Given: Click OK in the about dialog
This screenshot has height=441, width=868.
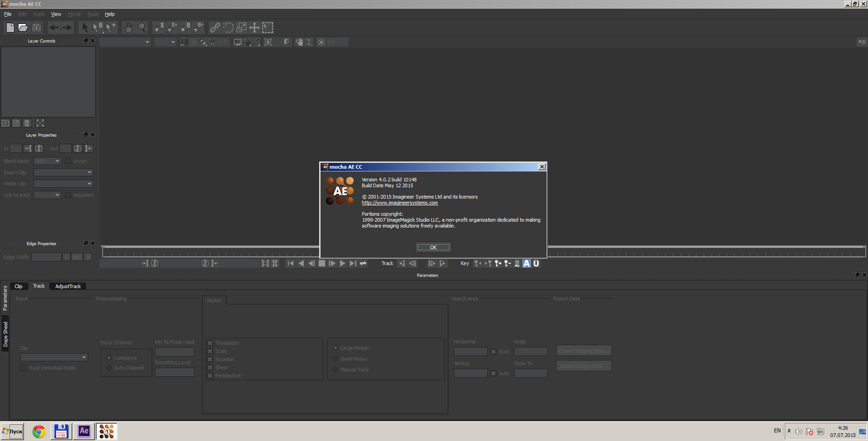Looking at the screenshot, I should pyautogui.click(x=433, y=247).
